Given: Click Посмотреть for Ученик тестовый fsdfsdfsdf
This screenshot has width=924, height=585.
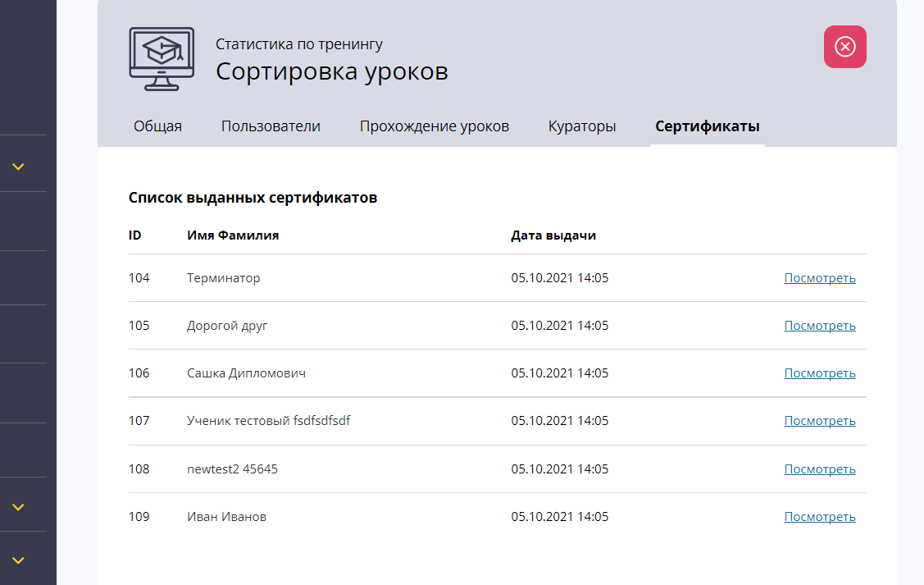Looking at the screenshot, I should pyautogui.click(x=820, y=421).
